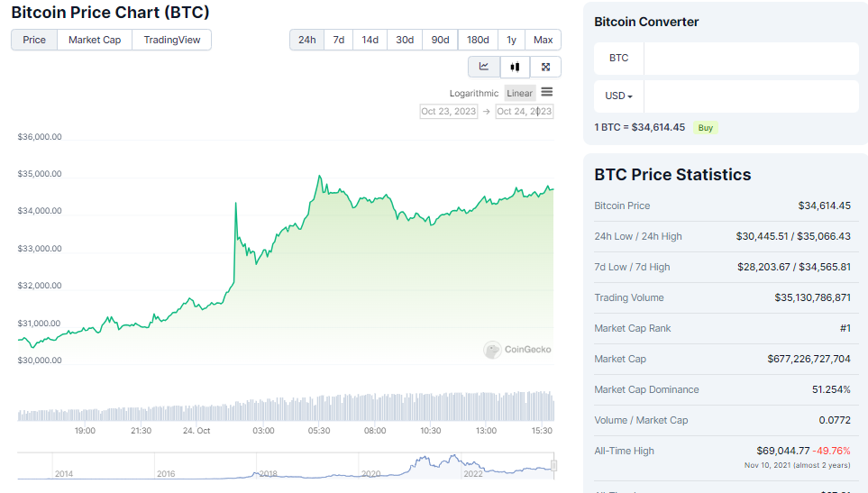Enable Logarithmic price scale

click(x=473, y=93)
